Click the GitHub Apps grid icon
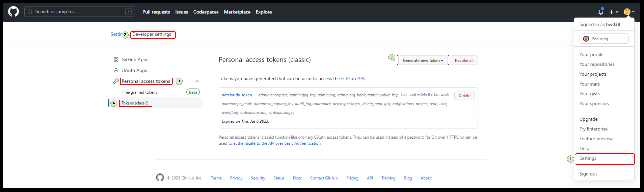644x192 pixels. pos(116,60)
